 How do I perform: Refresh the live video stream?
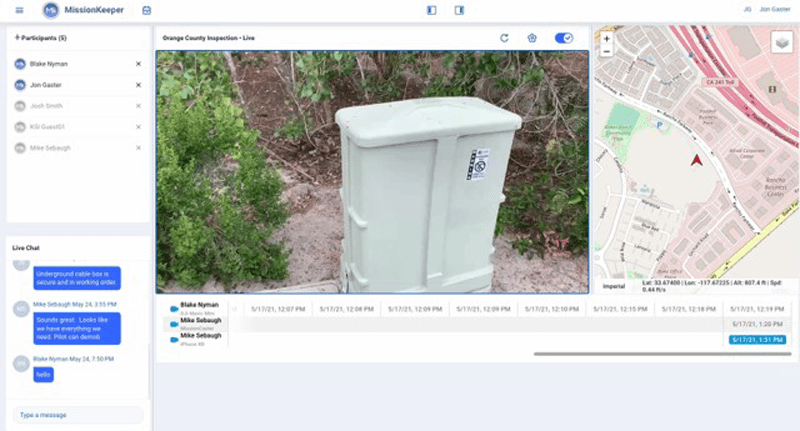point(504,38)
